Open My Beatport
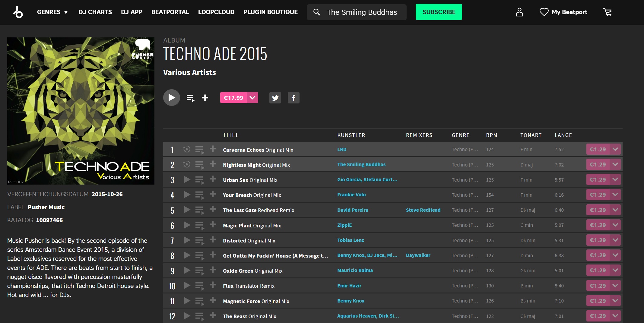This screenshot has width=644, height=323. tap(563, 12)
